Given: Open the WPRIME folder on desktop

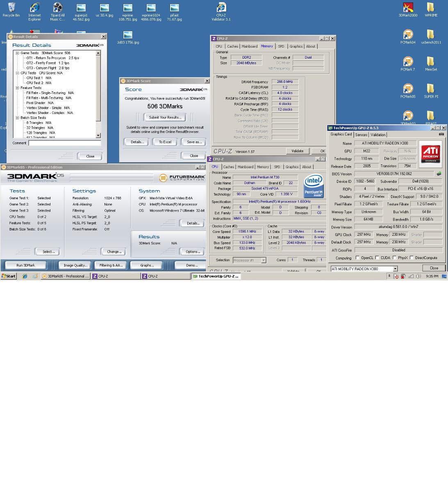Looking at the screenshot, I should (431, 10).
